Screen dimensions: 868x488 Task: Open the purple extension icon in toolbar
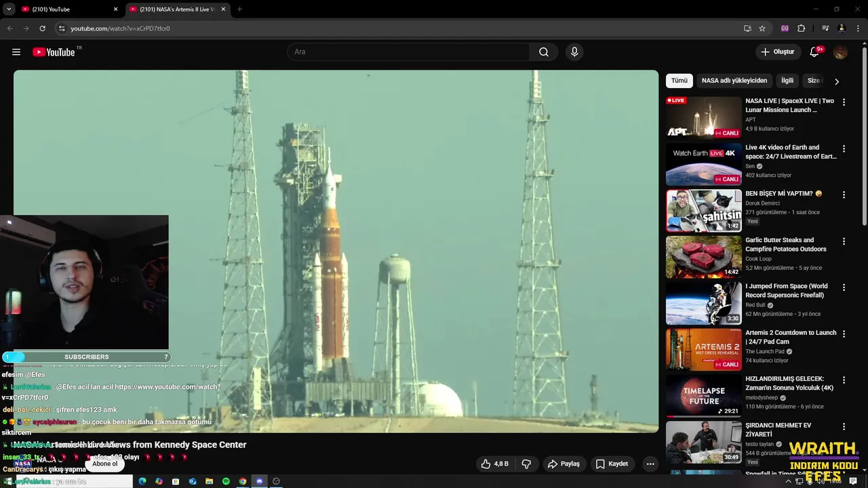tap(785, 28)
